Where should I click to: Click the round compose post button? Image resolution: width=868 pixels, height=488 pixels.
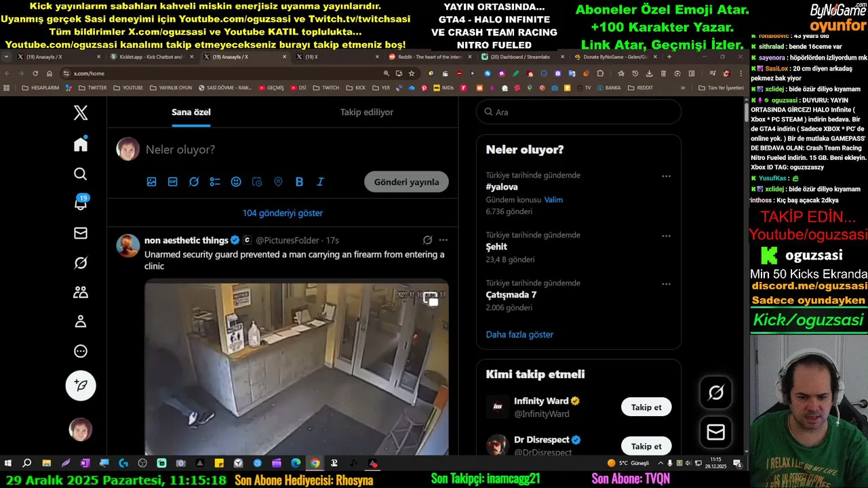tap(81, 386)
